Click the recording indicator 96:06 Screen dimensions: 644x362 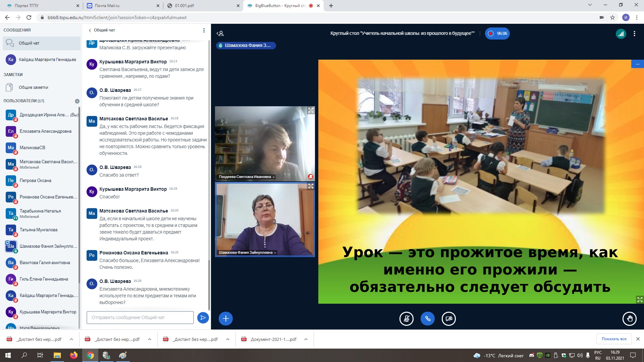(497, 33)
